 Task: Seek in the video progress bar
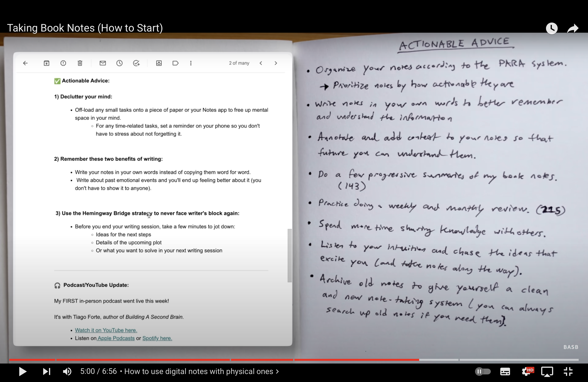(294, 360)
